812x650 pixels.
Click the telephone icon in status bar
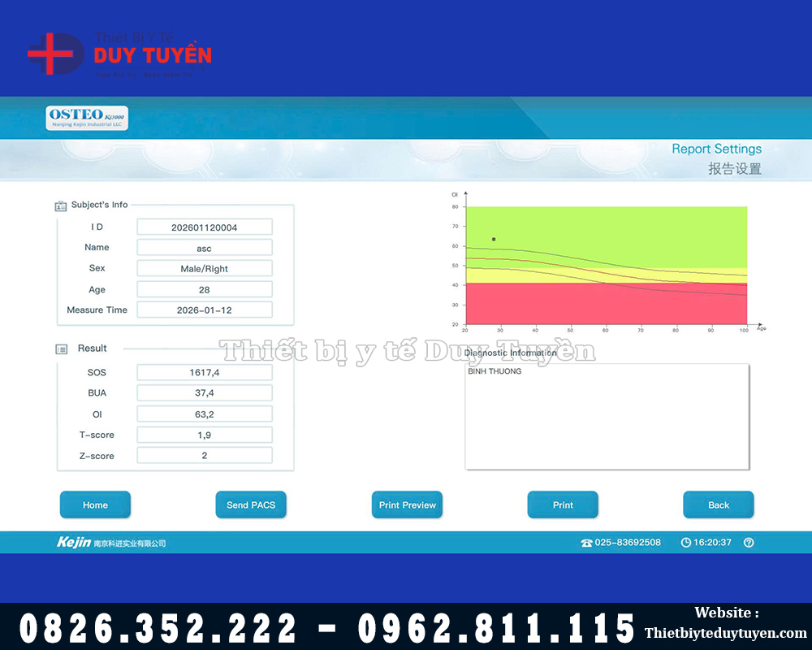(586, 543)
